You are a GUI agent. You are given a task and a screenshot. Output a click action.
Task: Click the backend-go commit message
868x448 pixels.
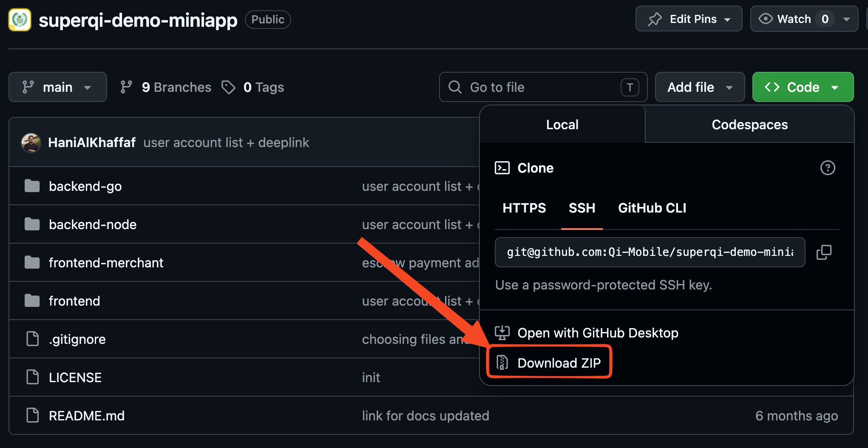tap(421, 186)
